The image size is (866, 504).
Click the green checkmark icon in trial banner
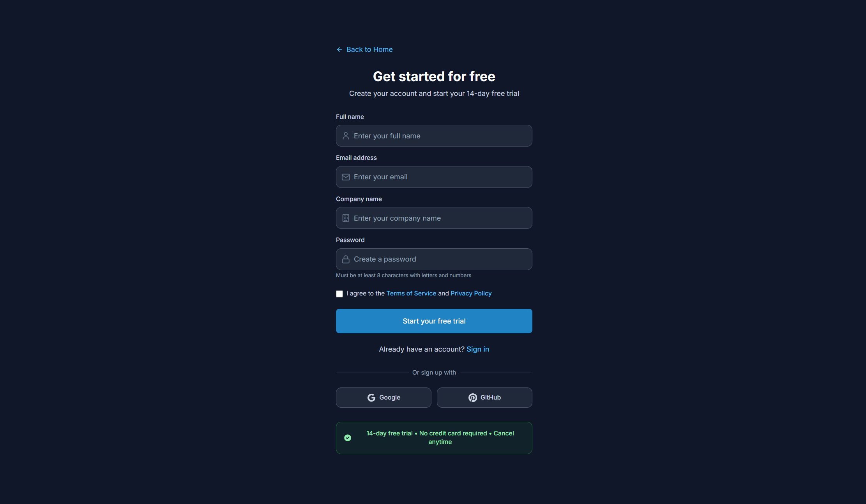click(348, 438)
